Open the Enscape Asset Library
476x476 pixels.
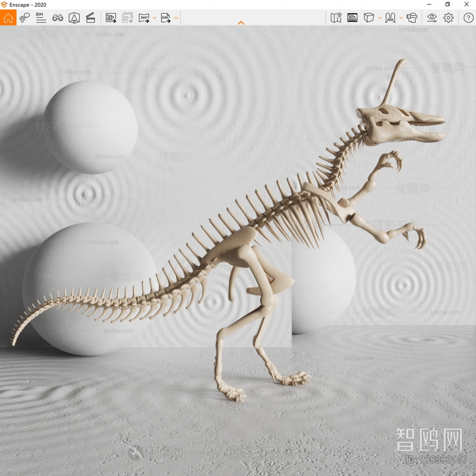[352, 18]
